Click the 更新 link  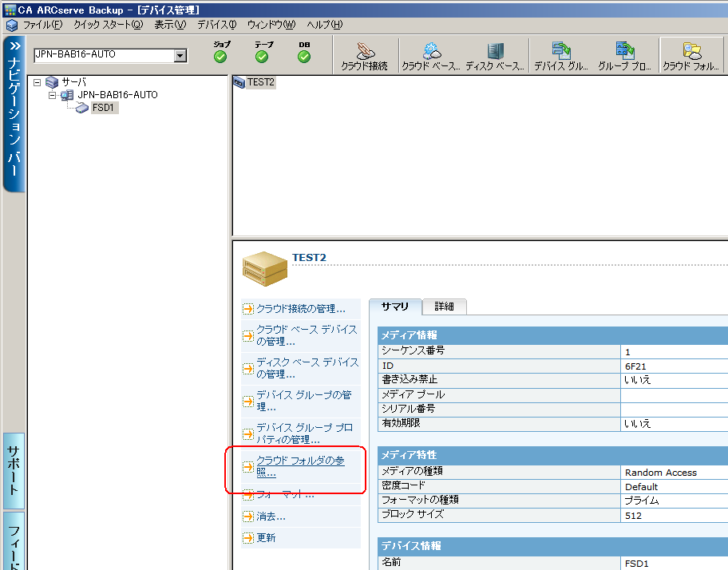click(266, 538)
